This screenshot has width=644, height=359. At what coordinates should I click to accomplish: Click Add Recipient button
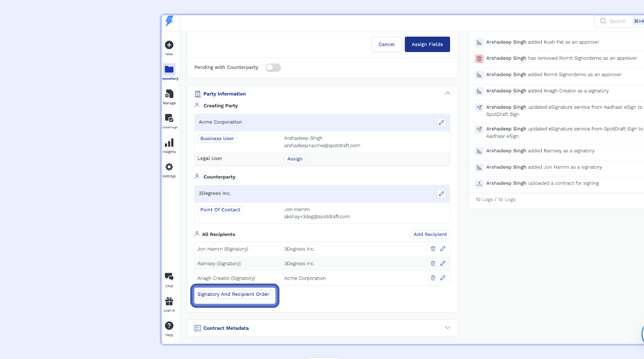pyautogui.click(x=430, y=234)
